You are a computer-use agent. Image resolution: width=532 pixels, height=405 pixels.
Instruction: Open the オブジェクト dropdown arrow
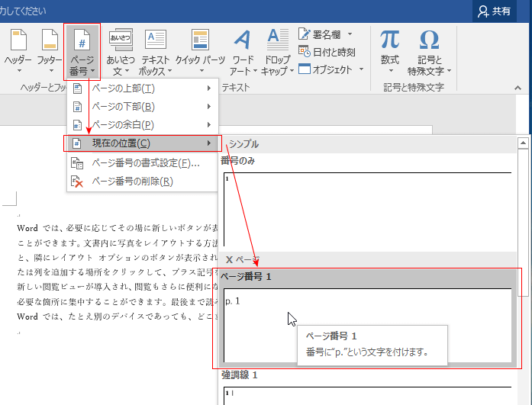click(x=361, y=69)
